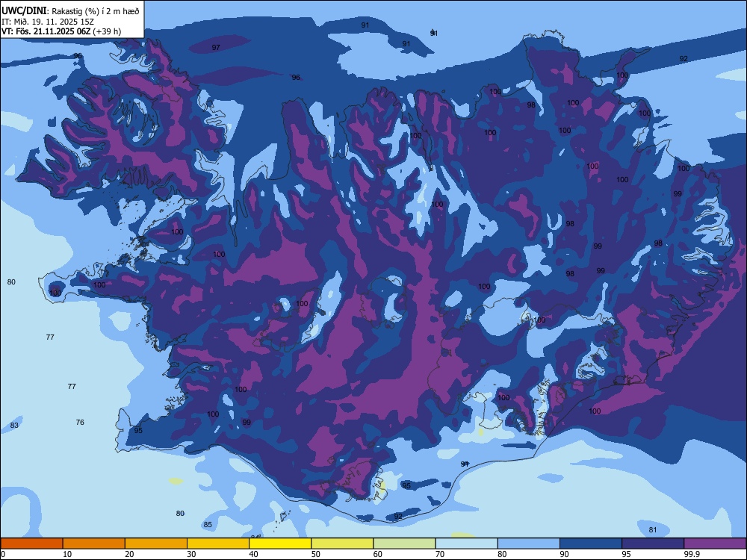The height and width of the screenshot is (560, 747).
Task: Click the '85' humidity value on the map
Action: tap(208, 525)
